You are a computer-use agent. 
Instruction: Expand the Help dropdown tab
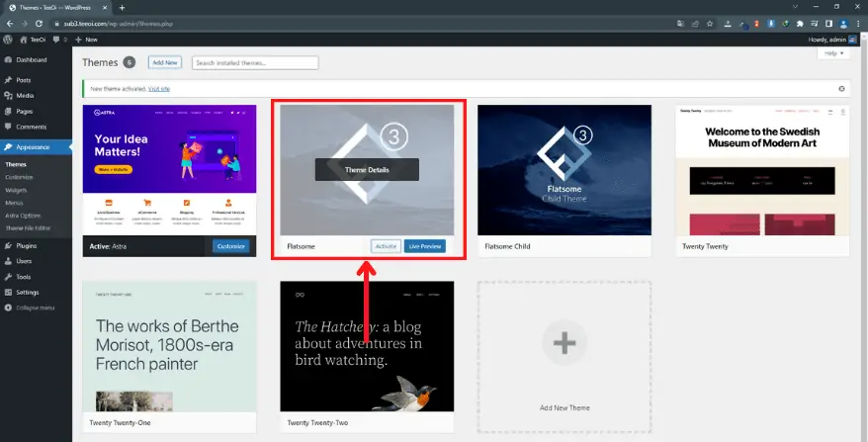tap(833, 53)
